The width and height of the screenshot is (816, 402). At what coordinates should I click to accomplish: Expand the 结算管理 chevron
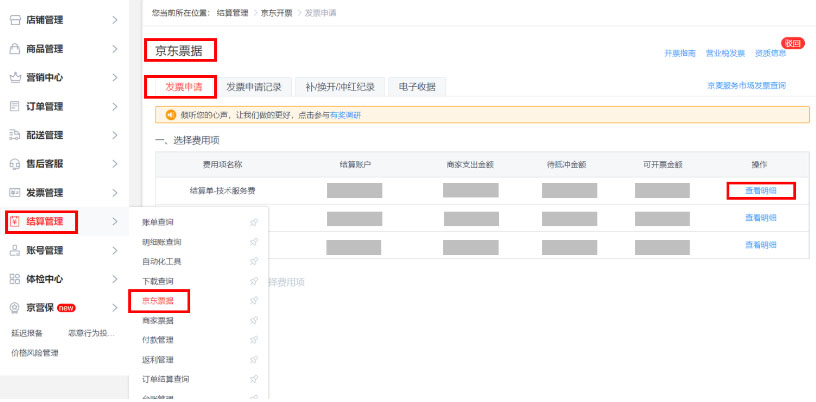(x=115, y=221)
